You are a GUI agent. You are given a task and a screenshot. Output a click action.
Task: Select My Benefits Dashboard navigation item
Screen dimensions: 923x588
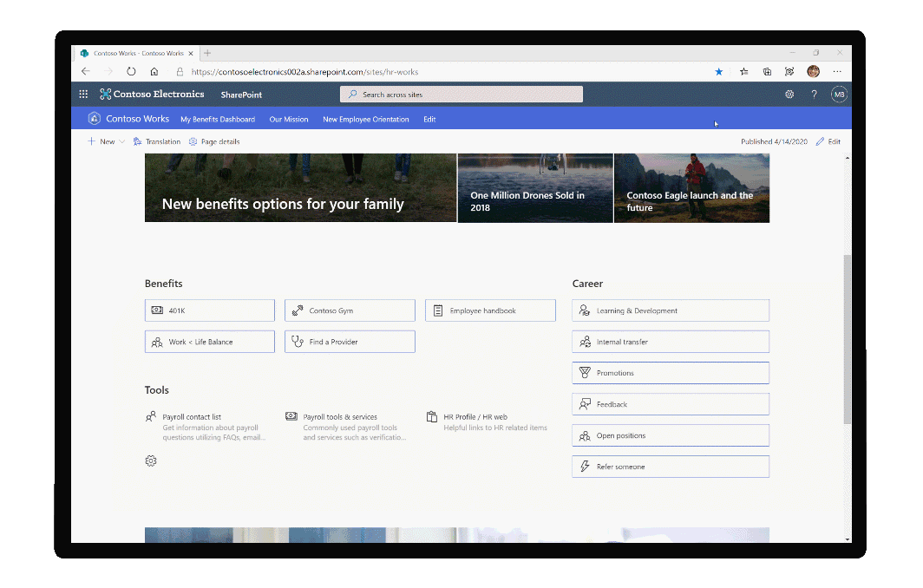218,119
